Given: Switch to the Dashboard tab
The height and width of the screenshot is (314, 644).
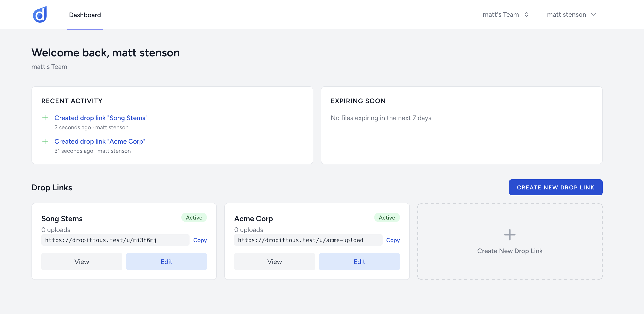Looking at the screenshot, I should (85, 15).
